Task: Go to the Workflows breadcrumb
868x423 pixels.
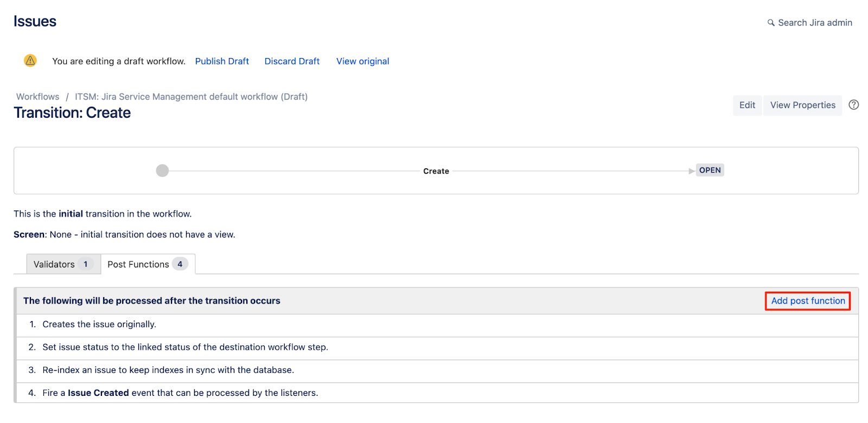Action: point(38,97)
